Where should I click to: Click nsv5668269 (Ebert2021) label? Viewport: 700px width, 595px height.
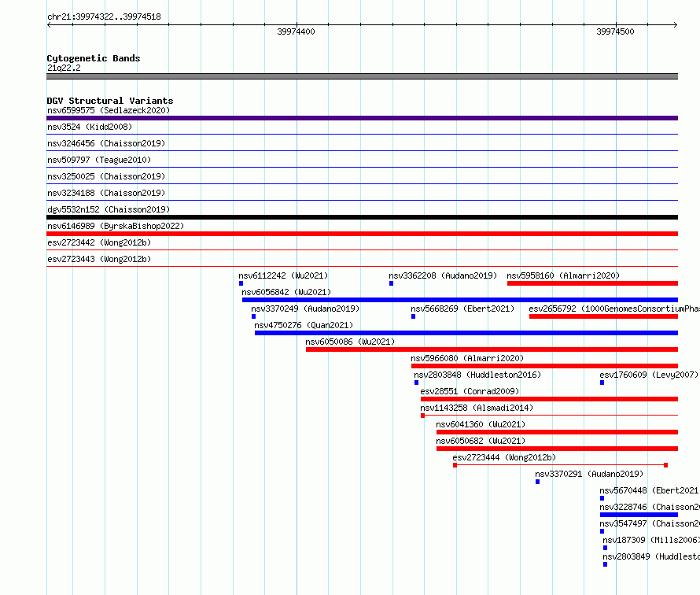(x=462, y=309)
